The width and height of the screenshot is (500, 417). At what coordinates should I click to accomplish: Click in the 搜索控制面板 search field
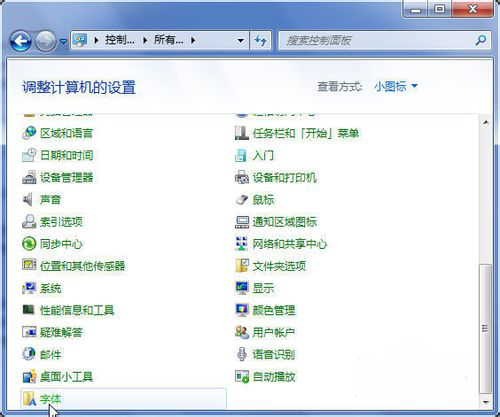point(384,40)
